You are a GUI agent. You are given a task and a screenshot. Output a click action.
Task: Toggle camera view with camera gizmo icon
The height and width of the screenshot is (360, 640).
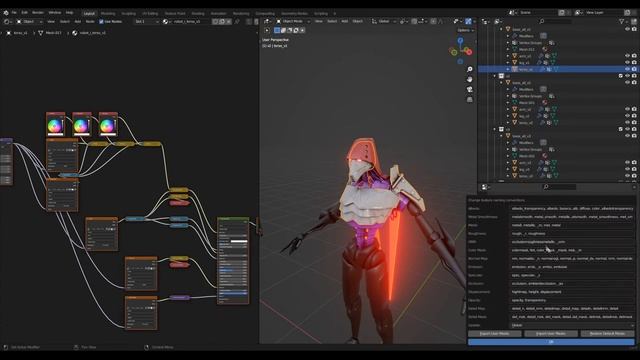[x=470, y=89]
